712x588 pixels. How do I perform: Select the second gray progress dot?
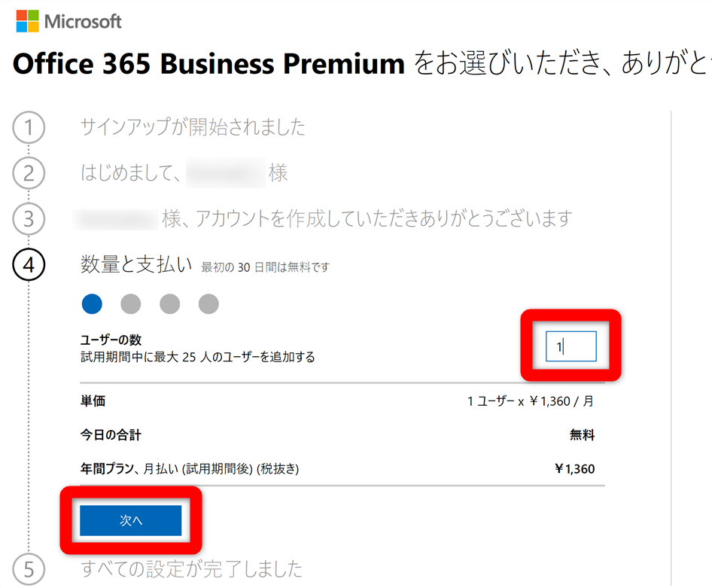click(130, 304)
